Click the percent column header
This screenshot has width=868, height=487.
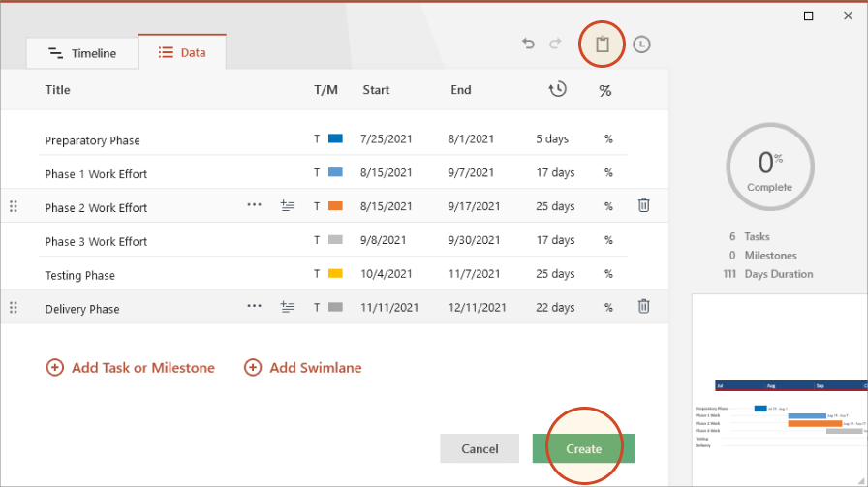[x=605, y=91]
